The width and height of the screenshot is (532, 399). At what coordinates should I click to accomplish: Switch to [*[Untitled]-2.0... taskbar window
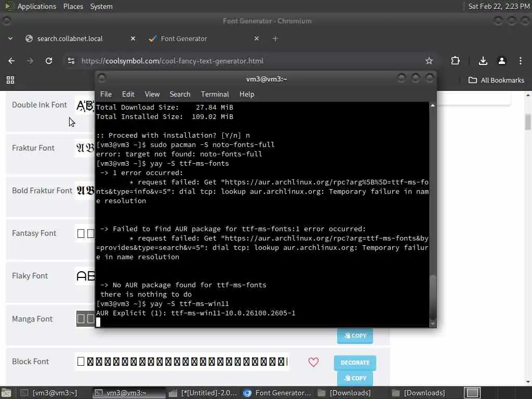(203, 393)
